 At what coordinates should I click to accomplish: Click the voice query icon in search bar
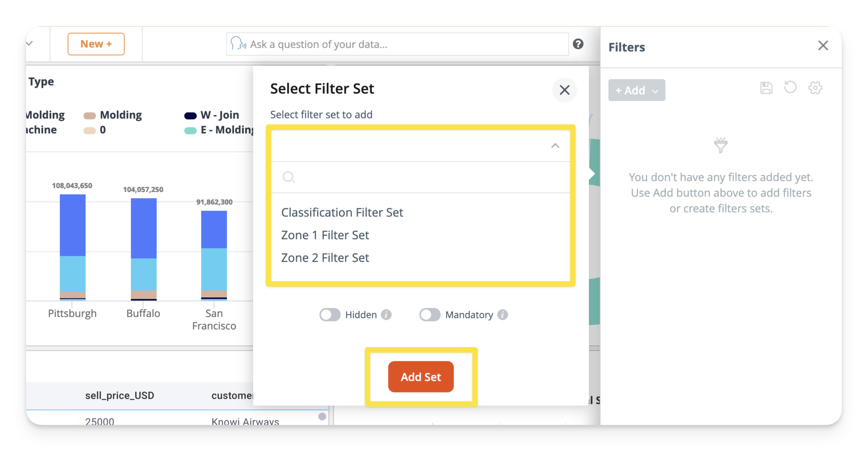238,44
